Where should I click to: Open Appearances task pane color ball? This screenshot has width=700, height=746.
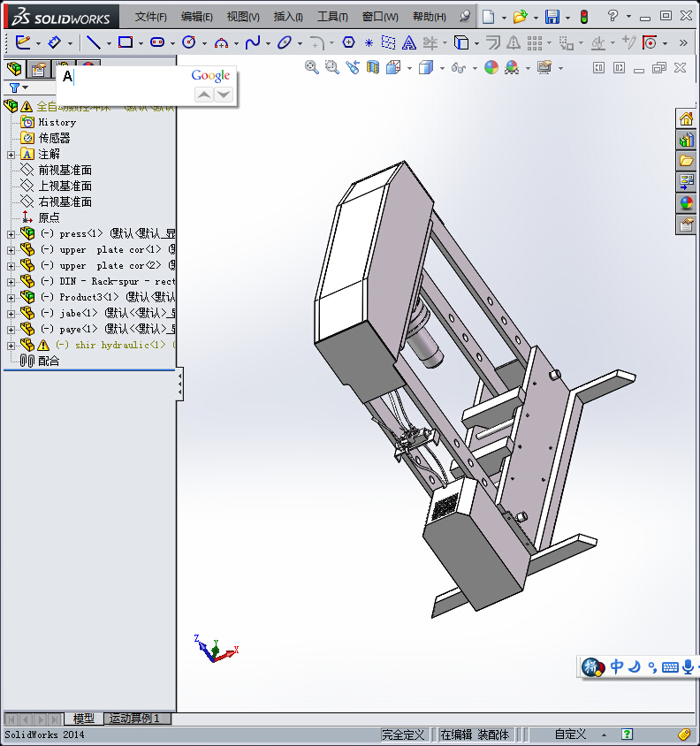(686, 203)
